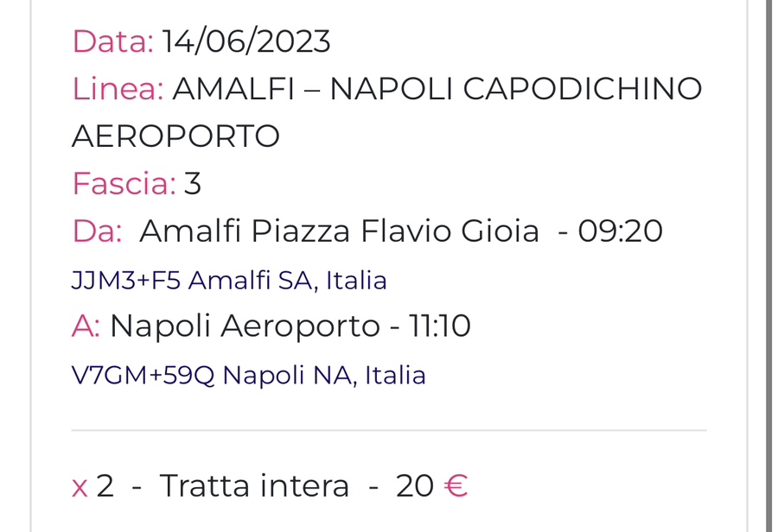Click the pink A: arrival label
778x532 pixels.
tap(86, 326)
